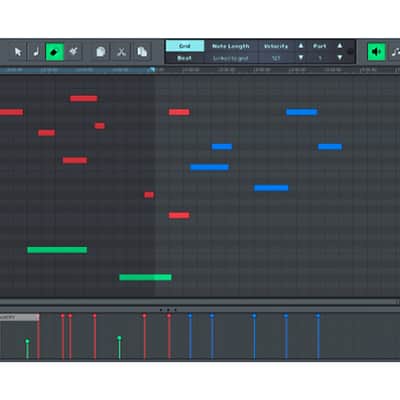Toggle the green eraser tool
This screenshot has width=400, height=400.
[x=55, y=52]
